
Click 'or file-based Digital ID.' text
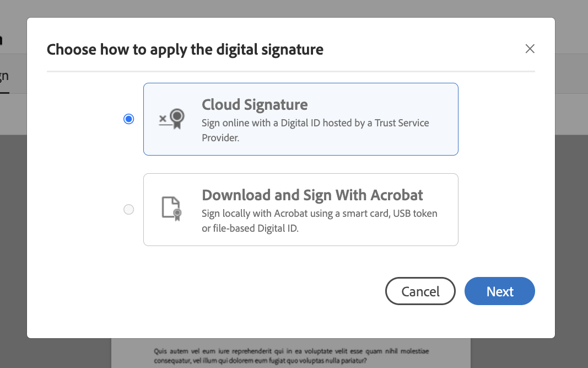[x=250, y=228]
